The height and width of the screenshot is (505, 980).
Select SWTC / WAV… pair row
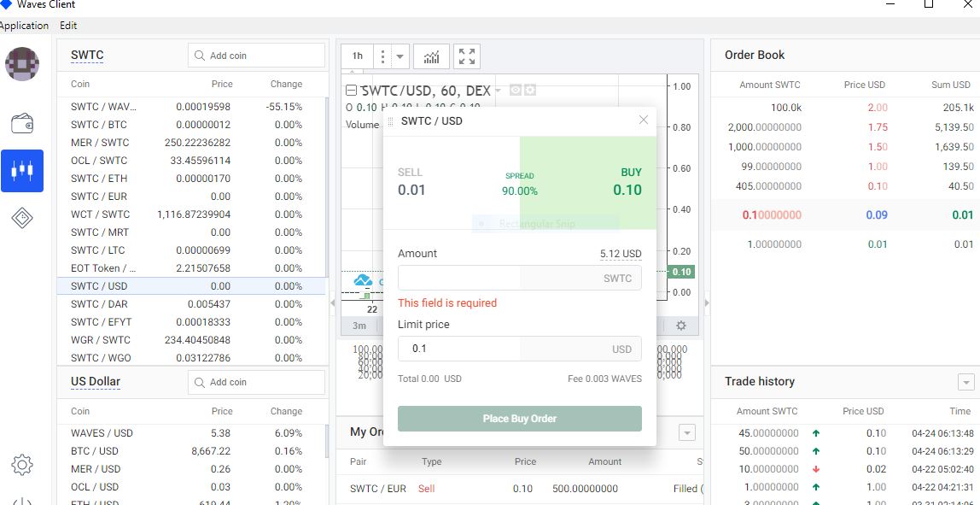tap(191, 107)
